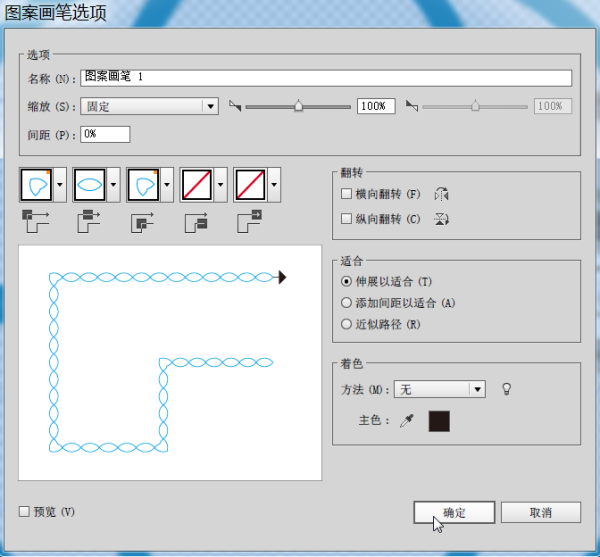
Task: Open the end tile dropdown arrow
Action: coord(274,185)
